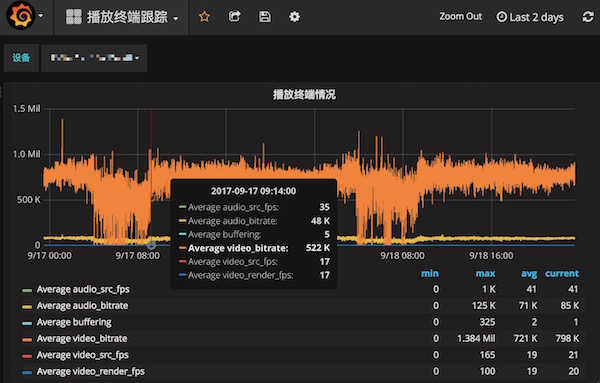
Task: Click the 721 K avg value
Action: [525, 339]
